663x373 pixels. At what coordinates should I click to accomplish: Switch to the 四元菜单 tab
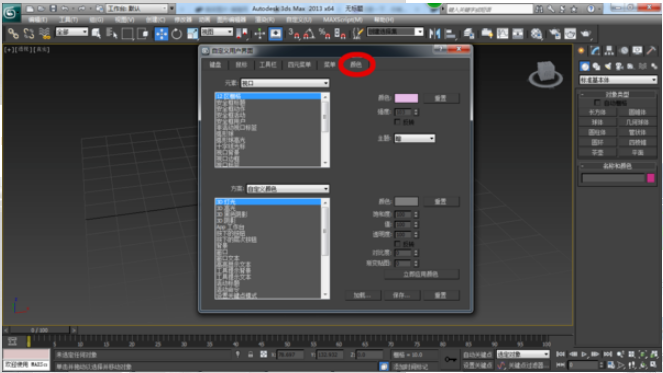coord(299,65)
